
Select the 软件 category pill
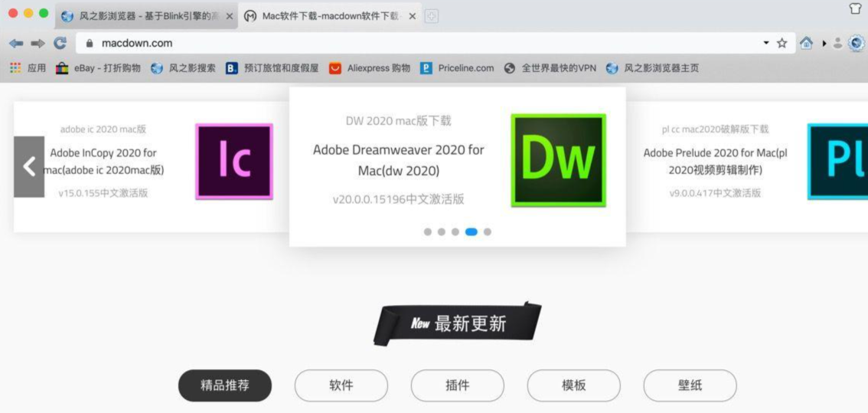(x=341, y=385)
